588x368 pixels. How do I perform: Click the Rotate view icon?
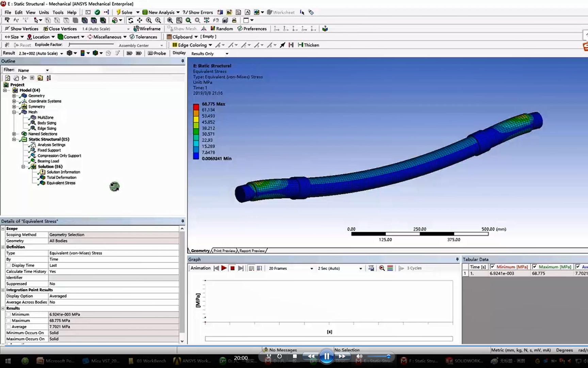point(131,20)
